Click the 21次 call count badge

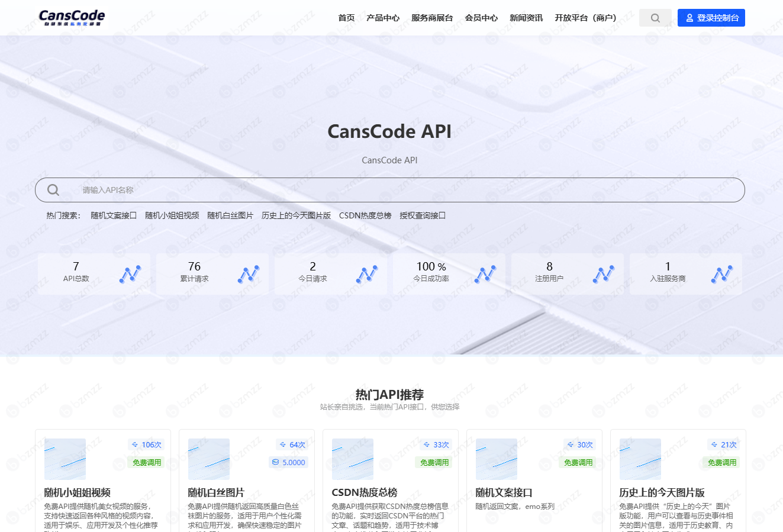tap(723, 445)
